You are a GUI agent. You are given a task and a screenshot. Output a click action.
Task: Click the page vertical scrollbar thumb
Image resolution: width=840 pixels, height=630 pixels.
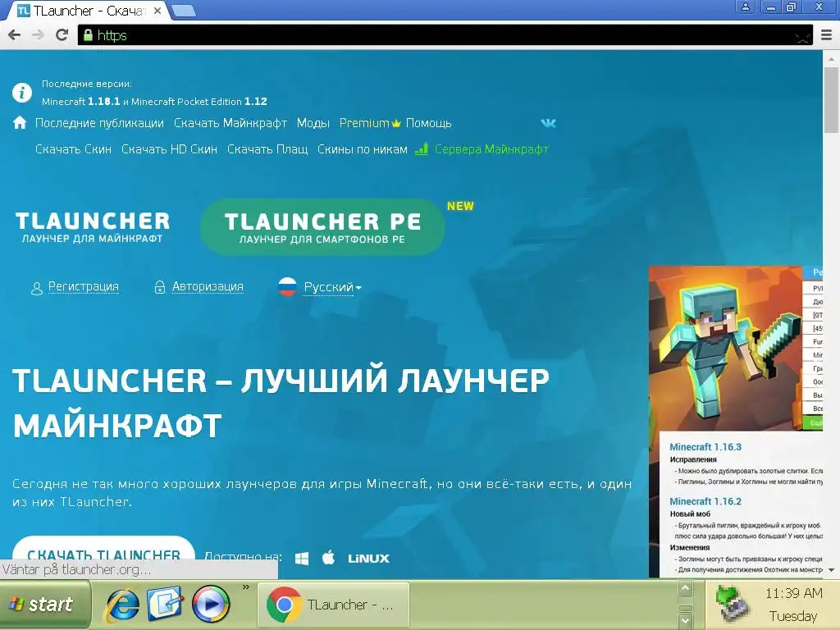(832, 100)
